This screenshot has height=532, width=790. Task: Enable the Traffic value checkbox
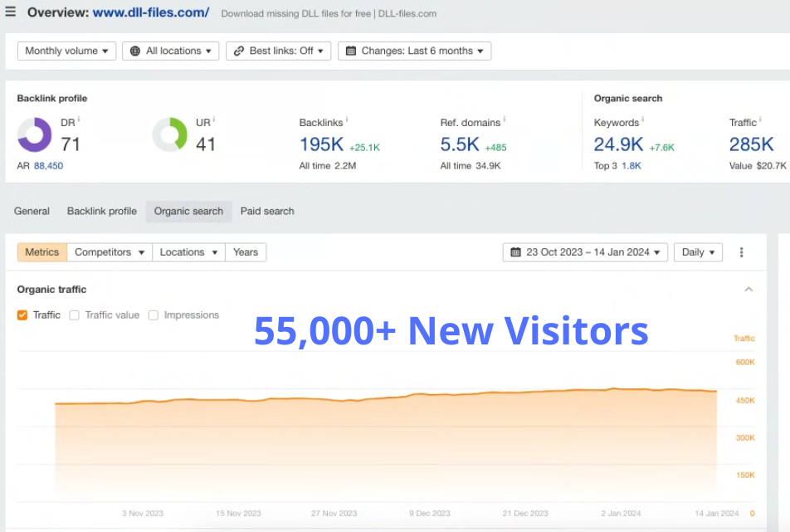73,315
